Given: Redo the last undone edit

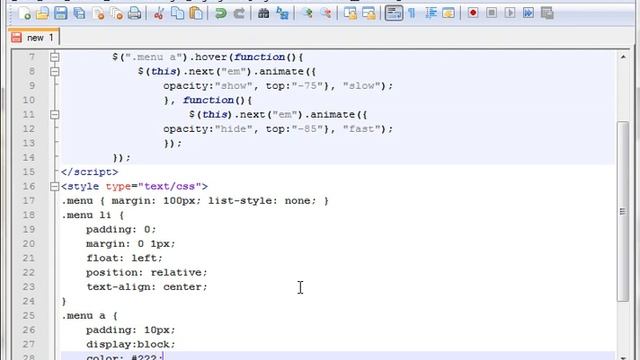Looking at the screenshot, I should [x=239, y=13].
